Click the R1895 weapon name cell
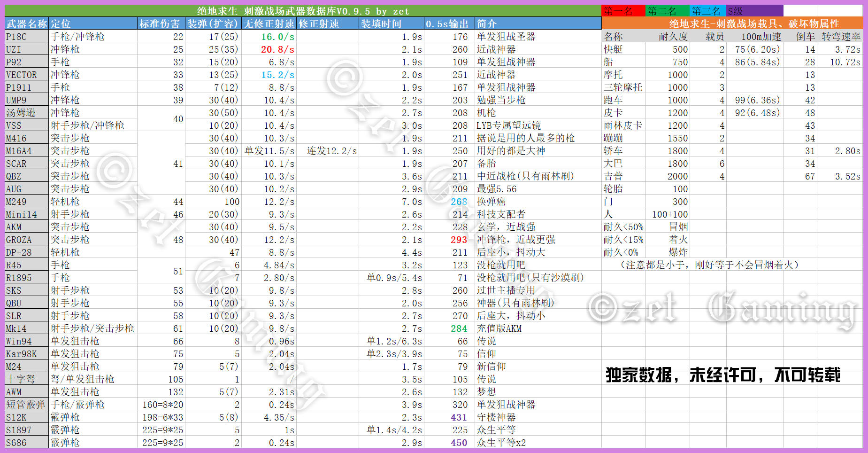Viewport: 868px width, 453px height. [27, 278]
